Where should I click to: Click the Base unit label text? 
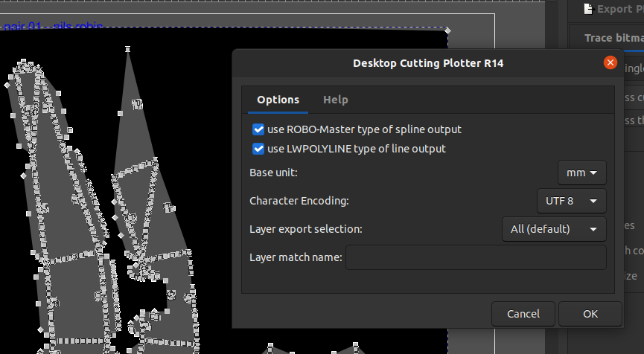pos(273,173)
